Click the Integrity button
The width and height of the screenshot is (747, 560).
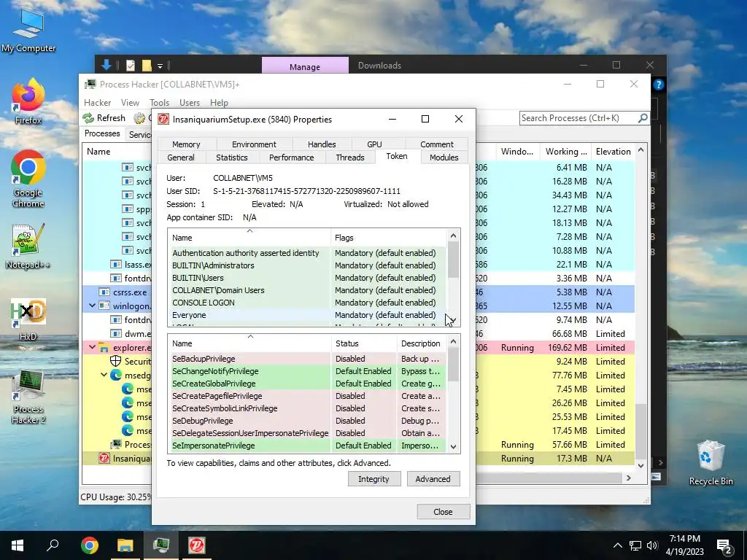coord(374,479)
